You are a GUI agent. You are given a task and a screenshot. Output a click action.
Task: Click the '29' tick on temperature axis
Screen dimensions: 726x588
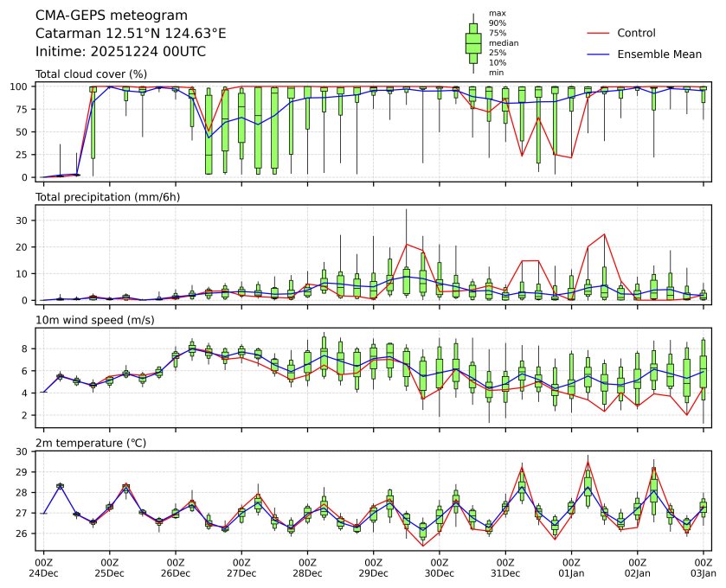[x=25, y=472]
